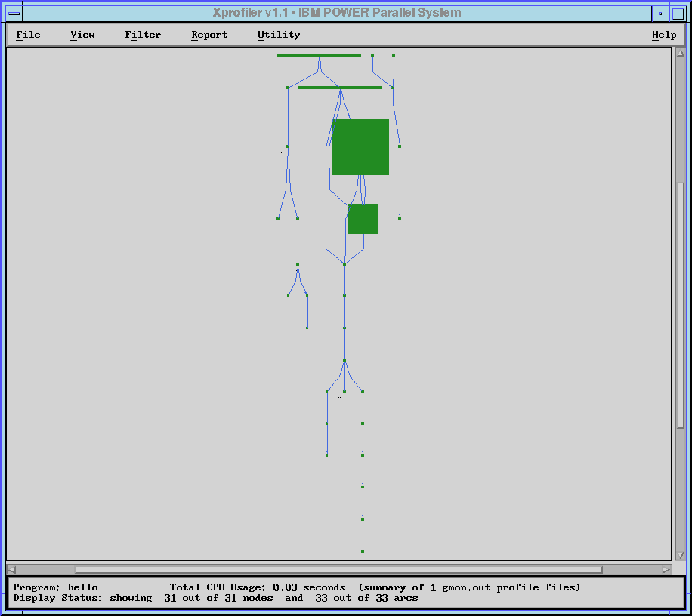Click the minimize dot button in title bar
692x616 pixels.
point(660,14)
